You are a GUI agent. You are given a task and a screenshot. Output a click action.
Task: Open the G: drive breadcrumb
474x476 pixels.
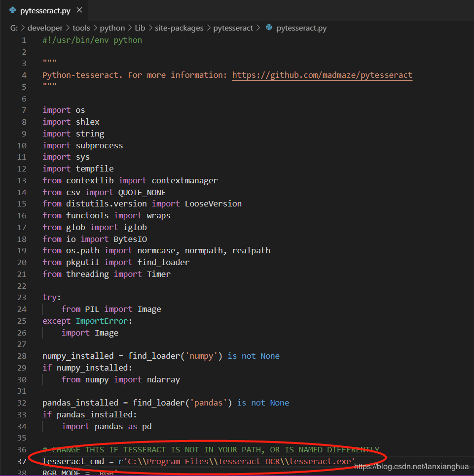click(14, 28)
